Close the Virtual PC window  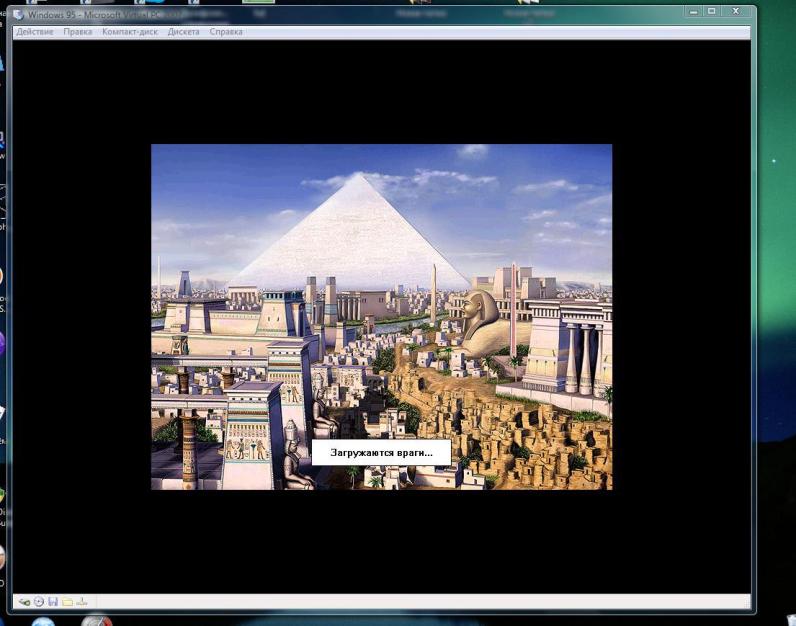click(x=736, y=11)
